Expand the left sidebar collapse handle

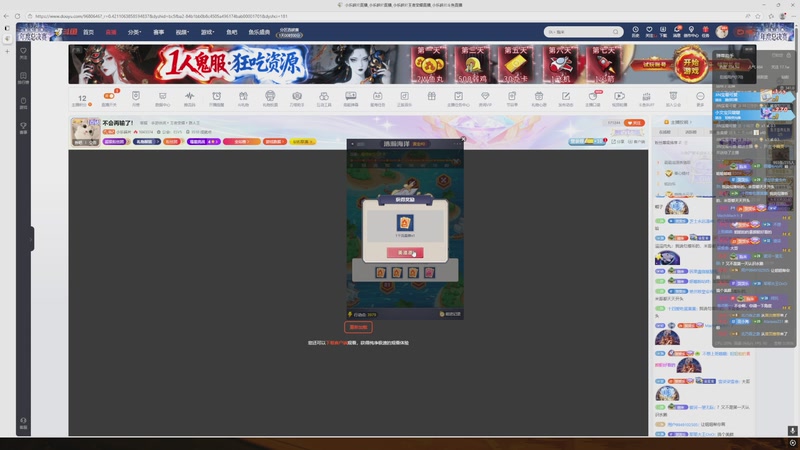tap(32, 239)
